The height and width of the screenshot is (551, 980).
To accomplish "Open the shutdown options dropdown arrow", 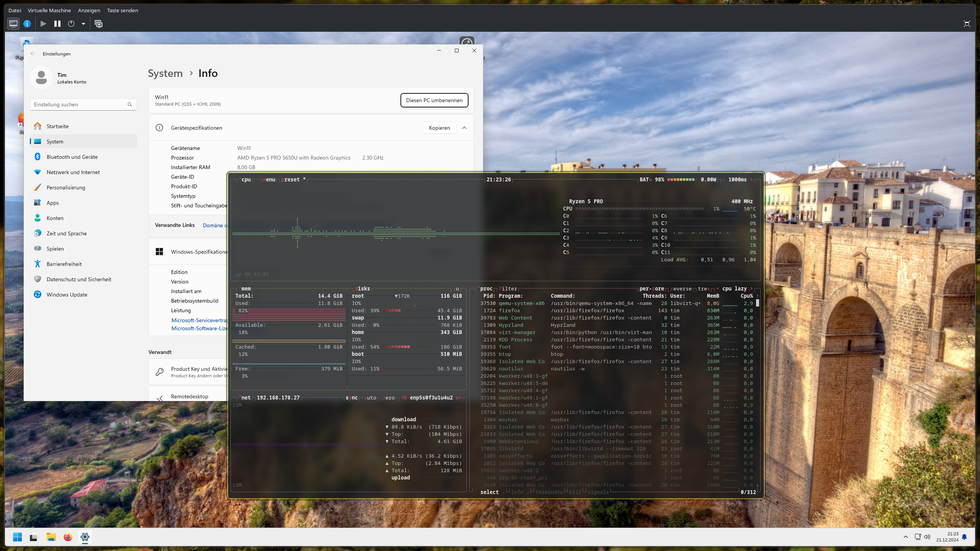I will coord(83,24).
